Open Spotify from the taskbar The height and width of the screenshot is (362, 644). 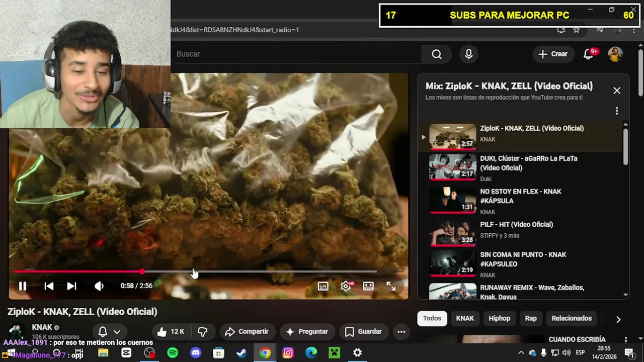pyautogui.click(x=173, y=353)
